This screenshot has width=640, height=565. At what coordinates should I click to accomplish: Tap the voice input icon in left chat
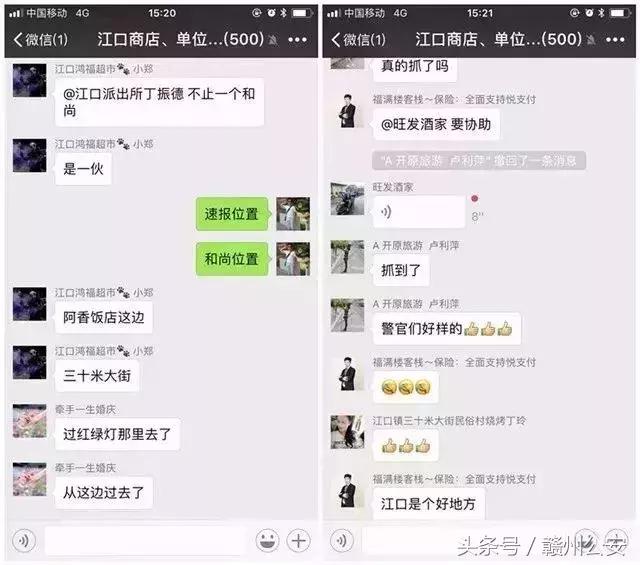coord(24,541)
